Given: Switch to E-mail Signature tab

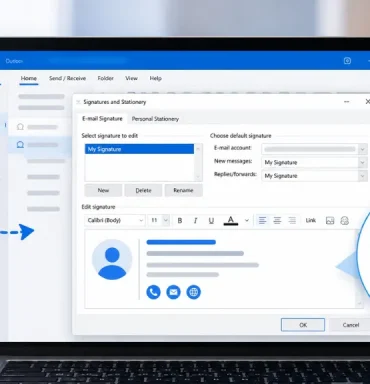Looking at the screenshot, I should [x=102, y=119].
